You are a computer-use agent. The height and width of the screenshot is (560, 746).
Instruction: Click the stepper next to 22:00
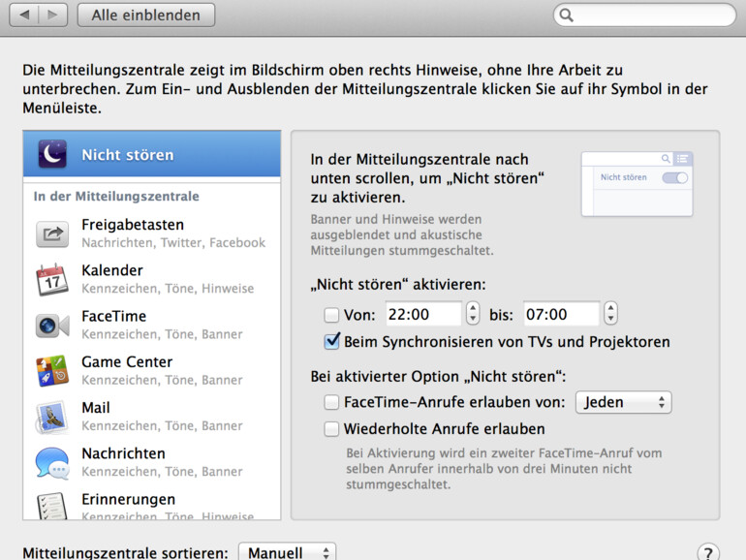point(472,314)
